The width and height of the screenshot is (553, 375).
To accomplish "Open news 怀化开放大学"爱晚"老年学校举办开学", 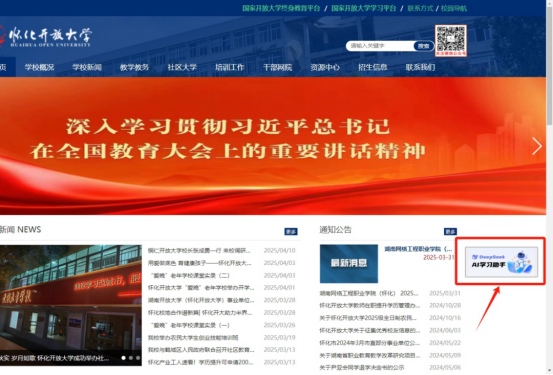I will 201,288.
